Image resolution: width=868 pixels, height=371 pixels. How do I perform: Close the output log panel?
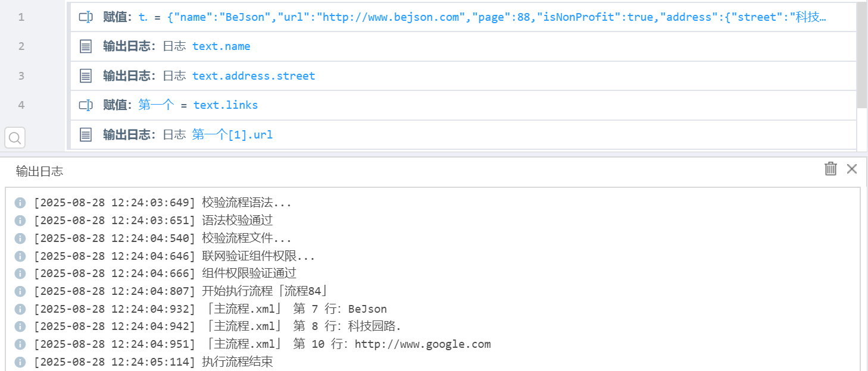coord(852,169)
